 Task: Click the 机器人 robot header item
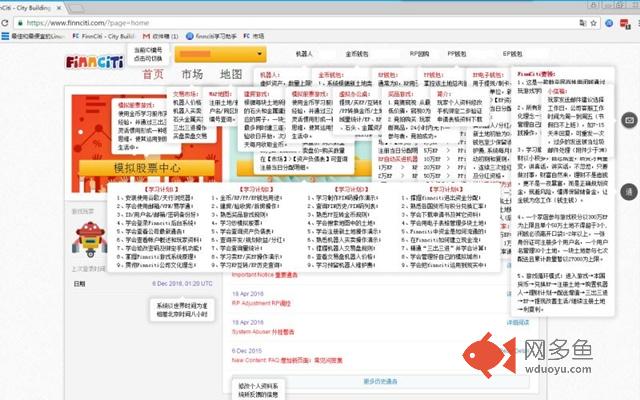click(304, 54)
